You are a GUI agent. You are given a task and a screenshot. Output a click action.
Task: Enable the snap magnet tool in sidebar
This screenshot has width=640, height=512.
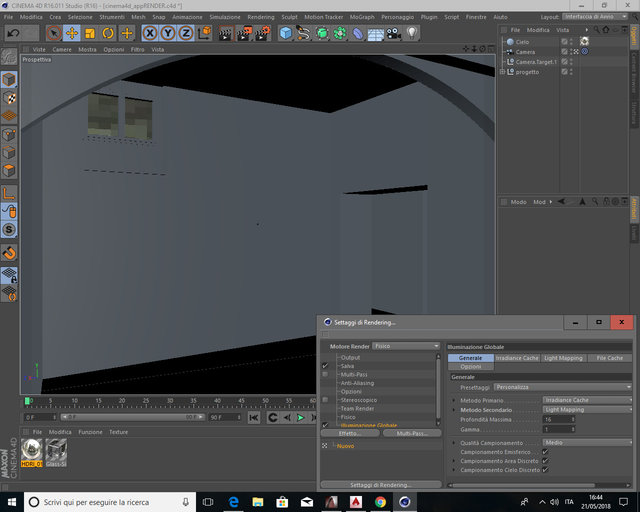(x=9, y=253)
